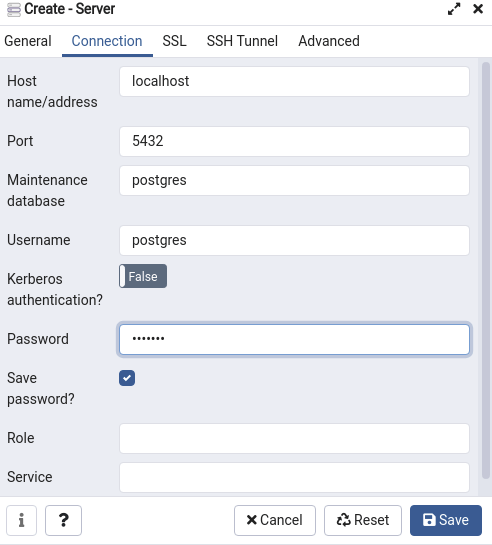492x545 pixels.
Task: Switch to the General tab
Action: (28, 41)
